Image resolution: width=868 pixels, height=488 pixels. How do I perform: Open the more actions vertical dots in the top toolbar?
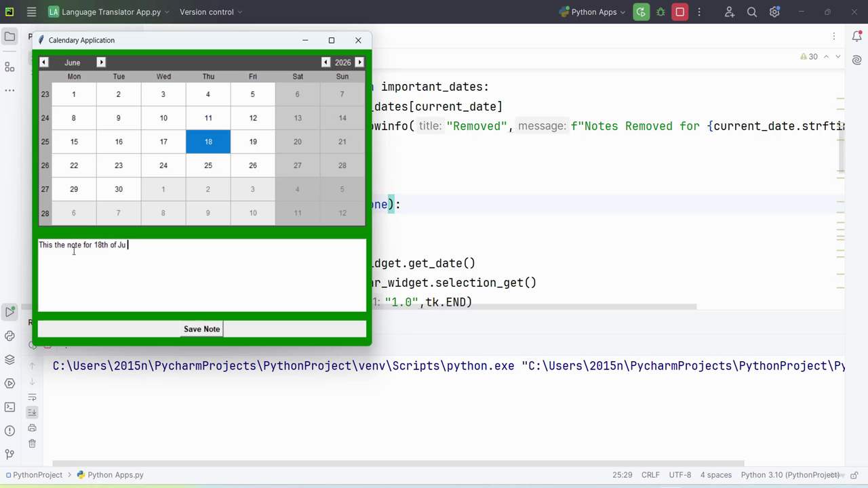(x=699, y=12)
